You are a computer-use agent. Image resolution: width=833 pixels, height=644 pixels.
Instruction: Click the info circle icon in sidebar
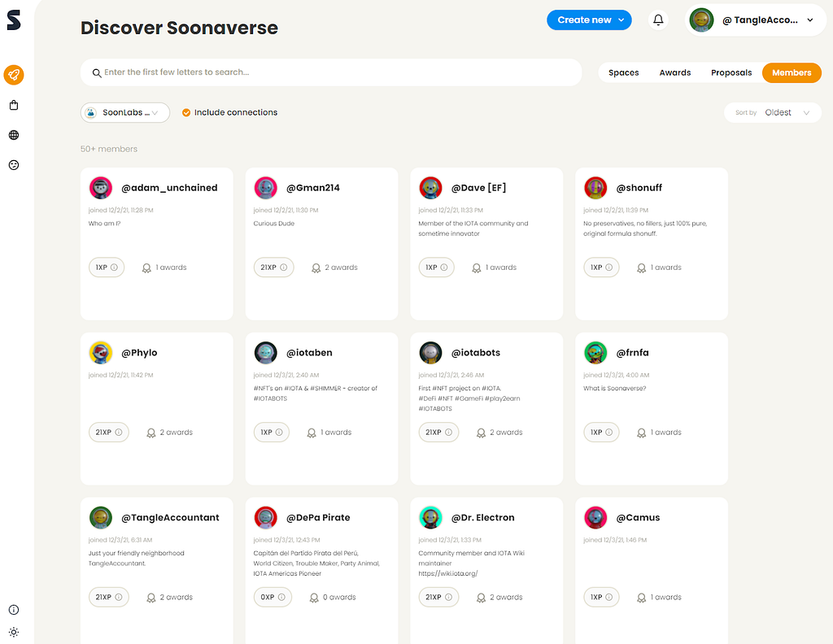tap(14, 610)
